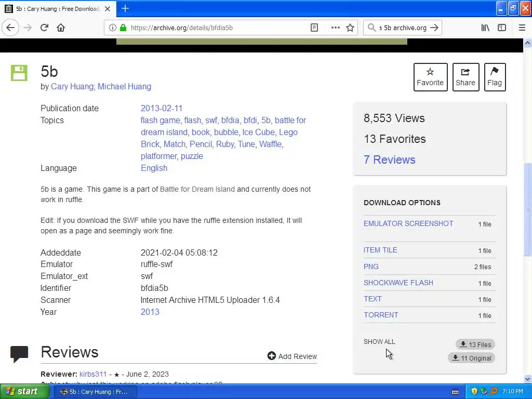This screenshot has height=399, width=532.
Task: Open publication date 2013-02-11 link
Action: click(x=162, y=108)
